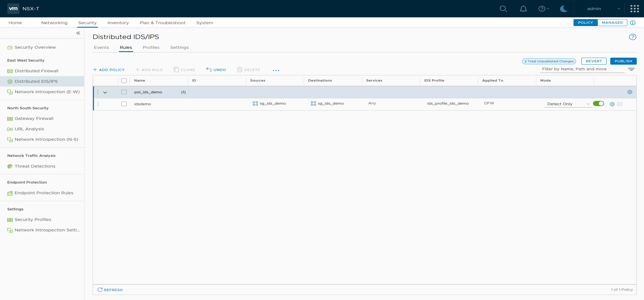Switch to MANAGER mode

(x=612, y=23)
